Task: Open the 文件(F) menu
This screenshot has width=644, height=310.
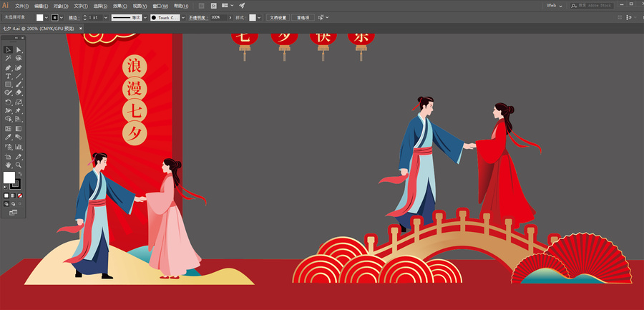Action: pyautogui.click(x=21, y=6)
